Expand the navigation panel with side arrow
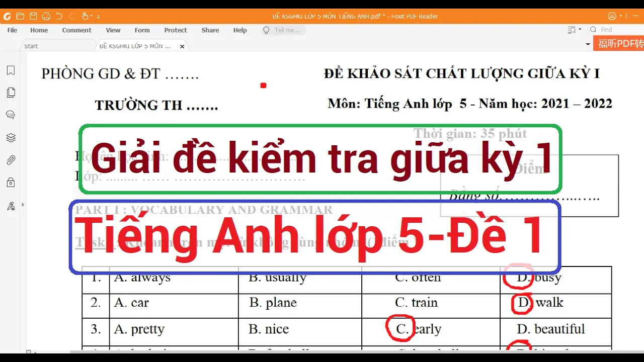644x362 pixels. [x=23, y=205]
